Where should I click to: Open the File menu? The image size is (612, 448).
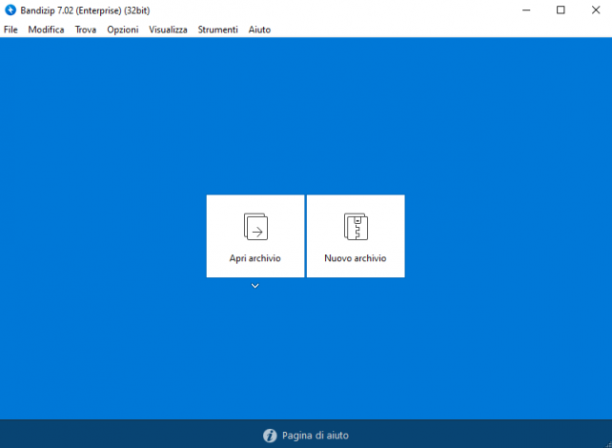[x=11, y=30]
